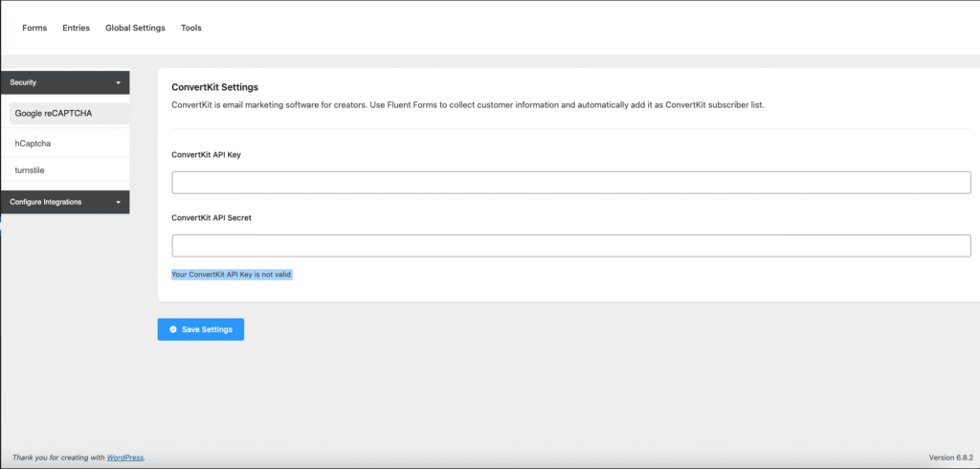
Task: Open the Forms menu
Action: pos(34,28)
